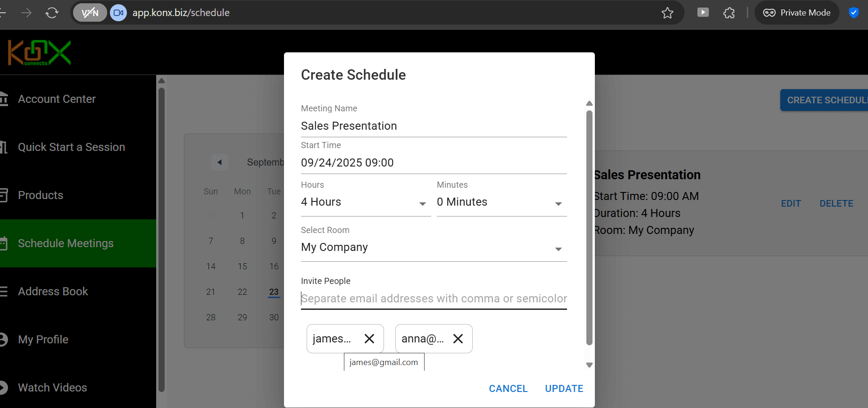Image resolution: width=868 pixels, height=408 pixels.
Task: Click the bookmark star icon
Action: tap(668, 13)
